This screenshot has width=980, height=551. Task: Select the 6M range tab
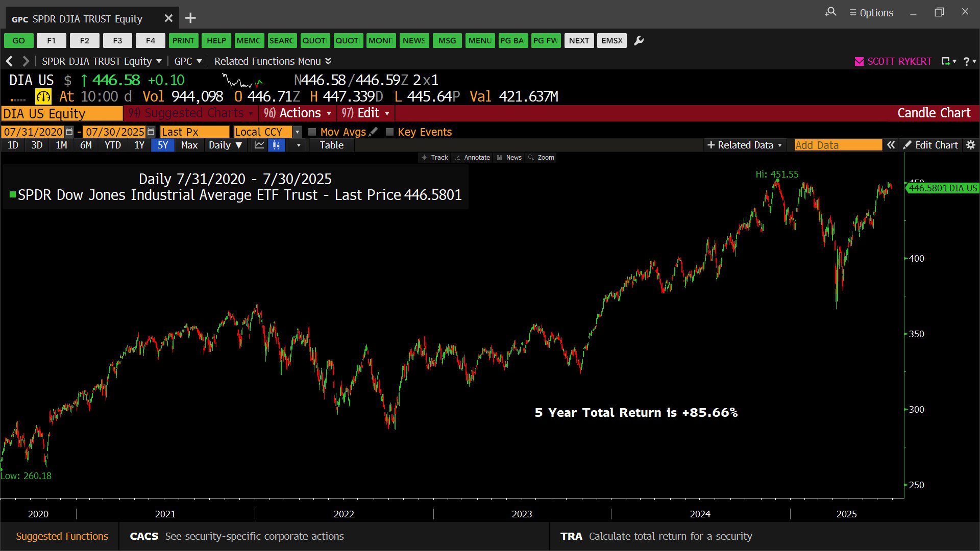coord(86,145)
